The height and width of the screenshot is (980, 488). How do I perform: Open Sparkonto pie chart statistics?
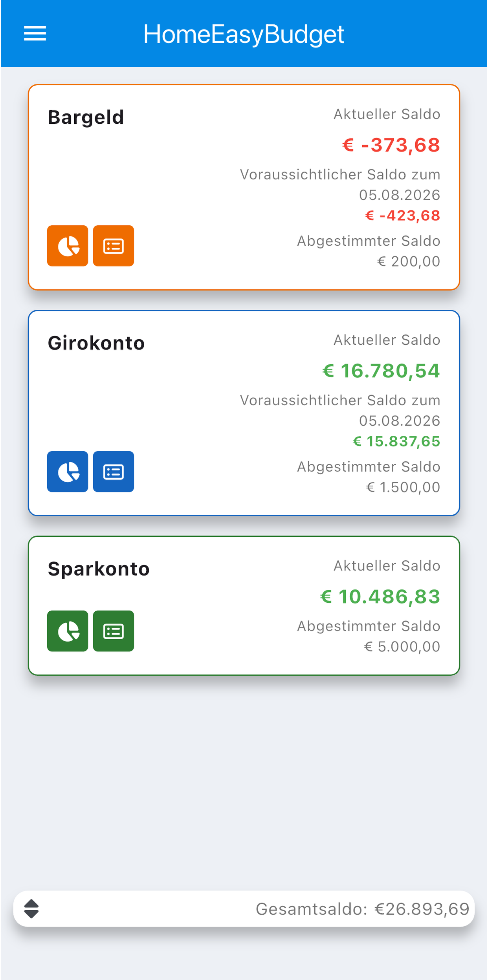68,631
